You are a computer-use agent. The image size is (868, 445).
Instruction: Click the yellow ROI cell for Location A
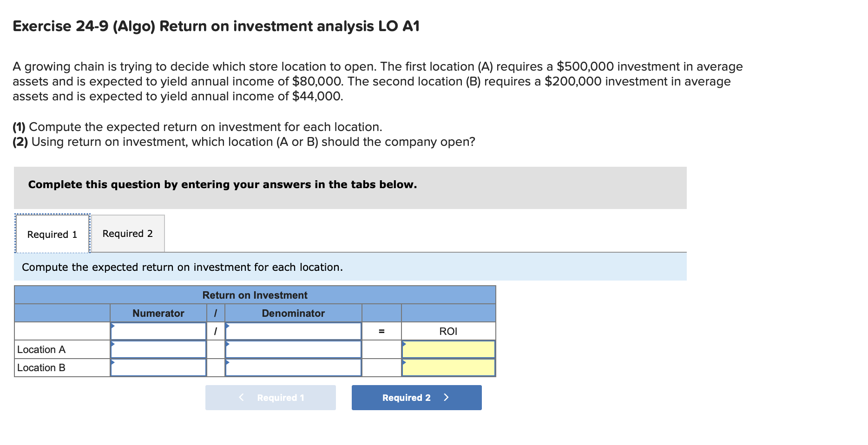(x=448, y=349)
